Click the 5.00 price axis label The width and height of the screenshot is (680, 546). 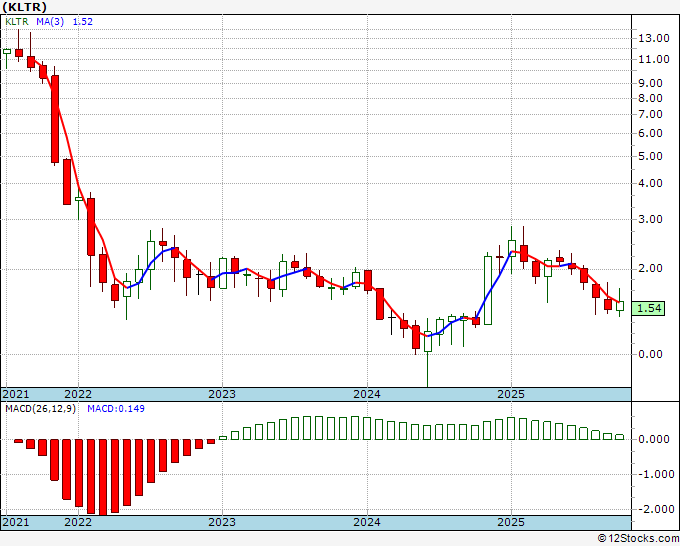coord(651,156)
